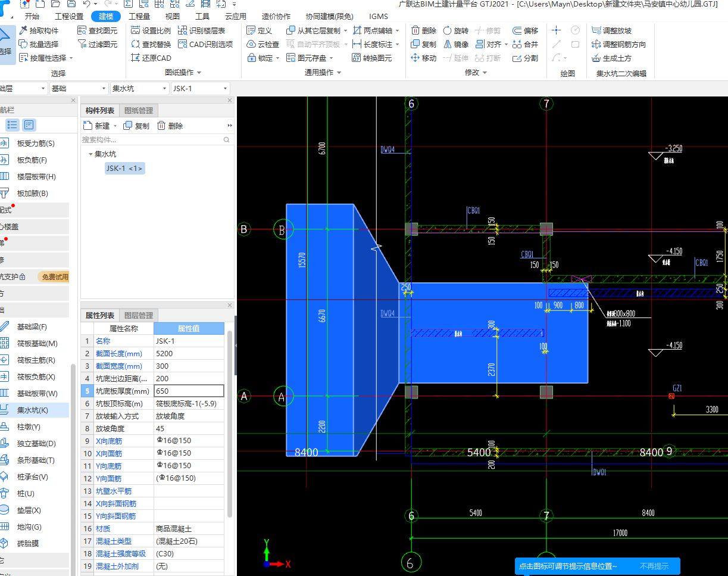Image resolution: width=728 pixels, height=576 pixels.
Task: Collapse the 集水坑 tree node
Action: coord(90,154)
